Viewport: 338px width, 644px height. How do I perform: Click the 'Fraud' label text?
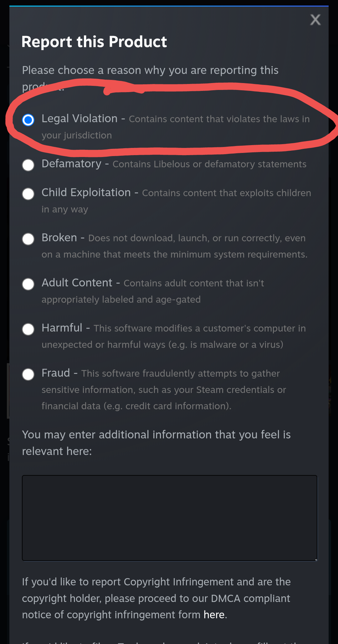click(56, 373)
